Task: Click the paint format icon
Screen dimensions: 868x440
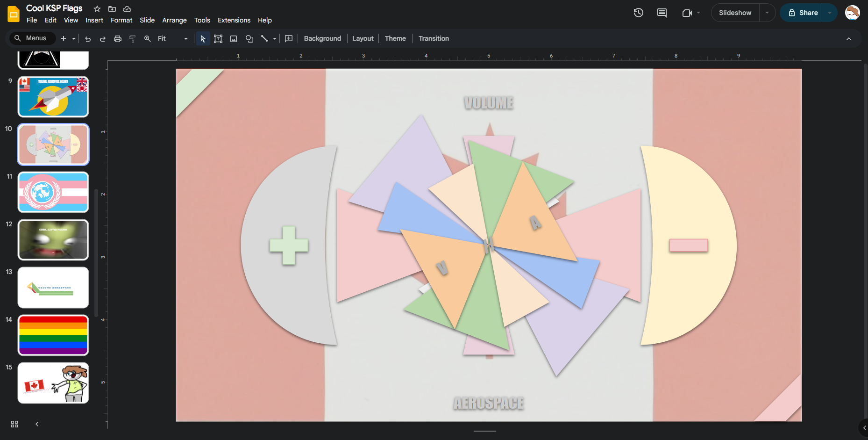Action: (x=132, y=38)
